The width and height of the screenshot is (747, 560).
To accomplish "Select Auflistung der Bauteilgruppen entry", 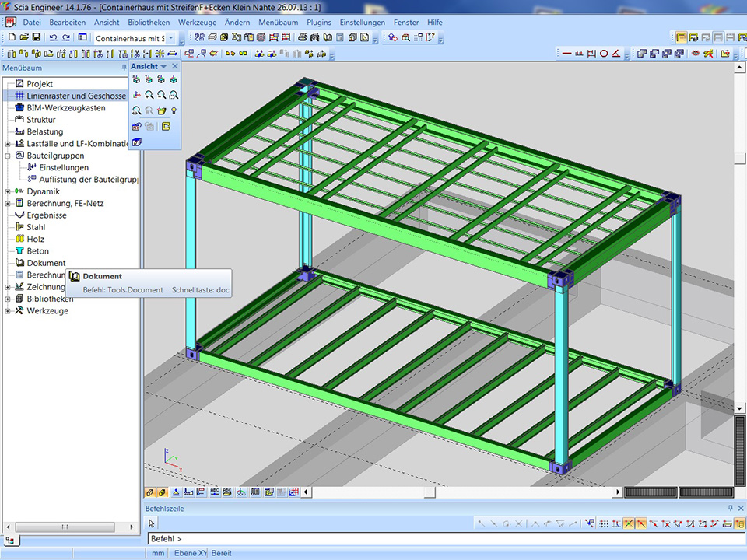I will pyautogui.click(x=88, y=179).
